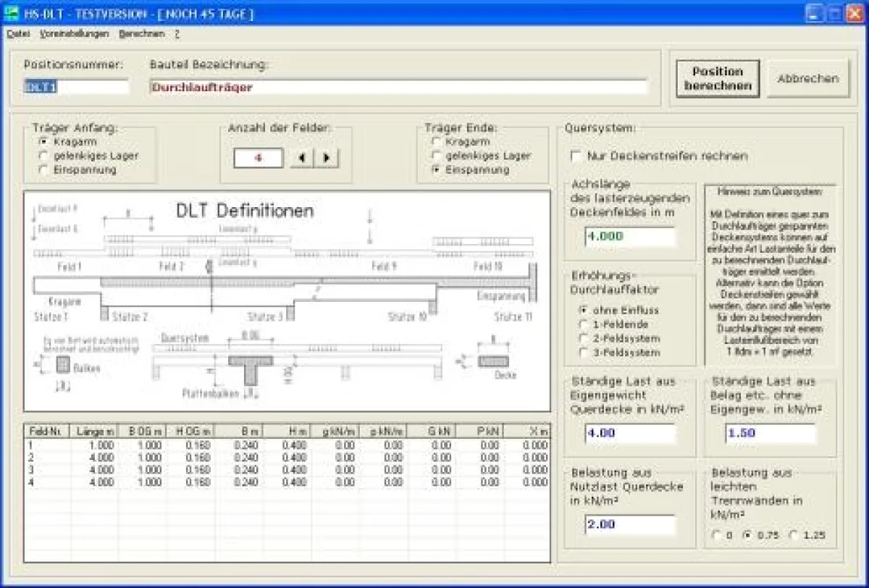Enable Nur Deckenstreifen rechnen checkbox

(576, 156)
